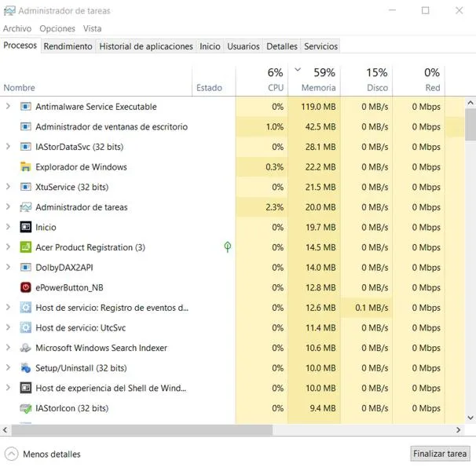
Task: Click the Setup/Uninstall process icon
Action: [25, 368]
